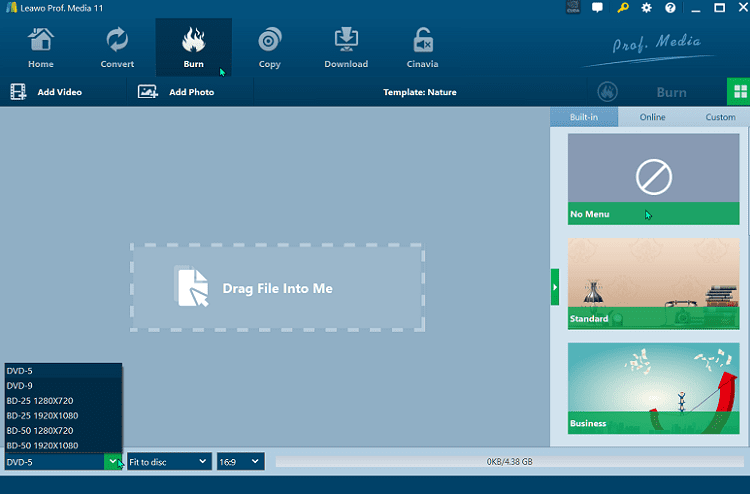750x494 pixels.
Task: Collapse template panel with green arrow
Action: [555, 287]
